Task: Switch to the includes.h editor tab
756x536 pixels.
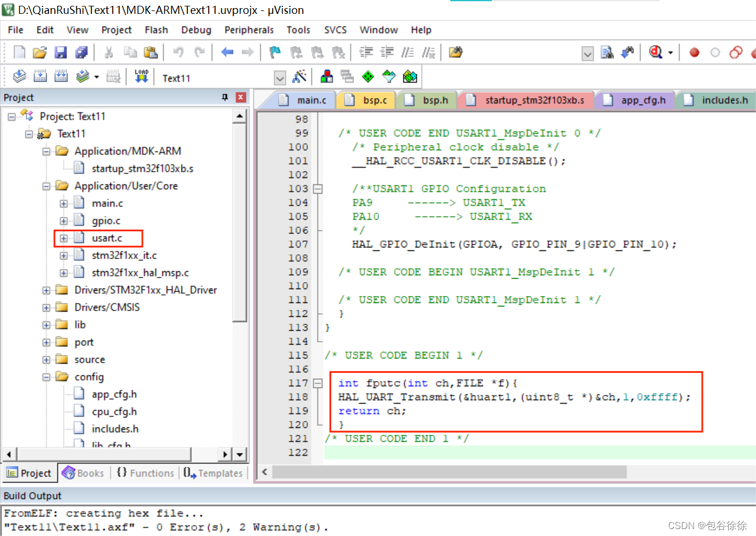Action: pyautogui.click(x=717, y=100)
